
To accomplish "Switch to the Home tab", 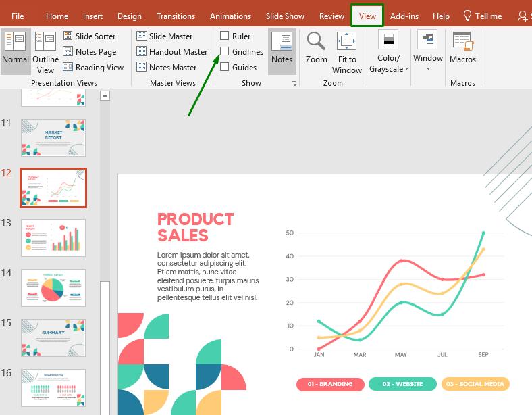I will click(57, 16).
